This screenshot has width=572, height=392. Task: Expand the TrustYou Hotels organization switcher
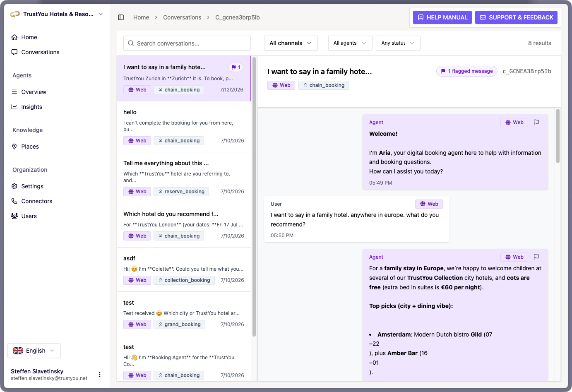point(57,14)
